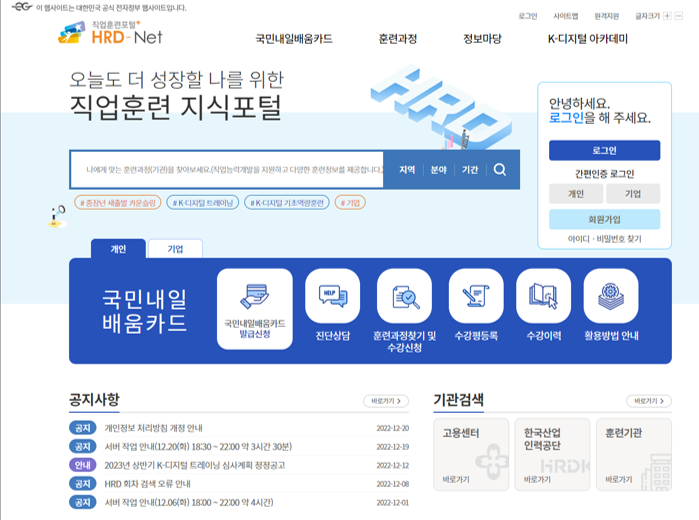Click the government eG emblem icon

tap(22, 7)
